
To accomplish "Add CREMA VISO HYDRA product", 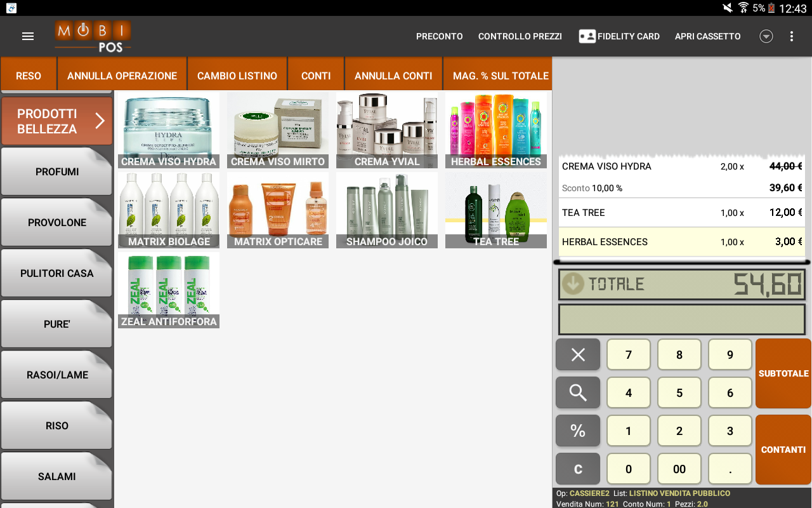I will [169, 130].
